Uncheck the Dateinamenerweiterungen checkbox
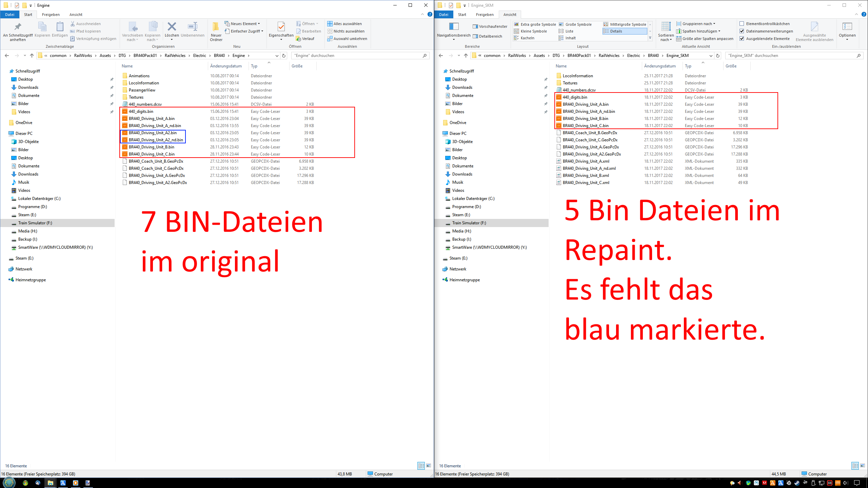This screenshot has width=868, height=488. tap(742, 31)
